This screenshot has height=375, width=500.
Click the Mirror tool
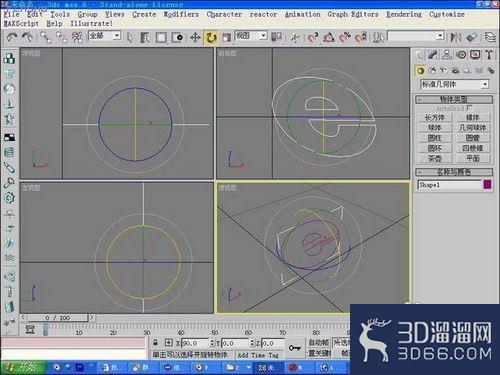point(455,37)
